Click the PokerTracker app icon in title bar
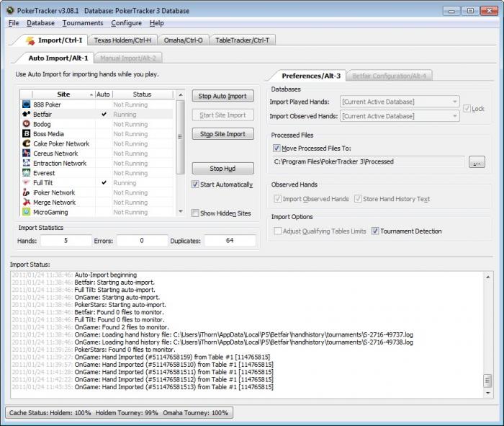The image size is (504, 426). click(11, 10)
